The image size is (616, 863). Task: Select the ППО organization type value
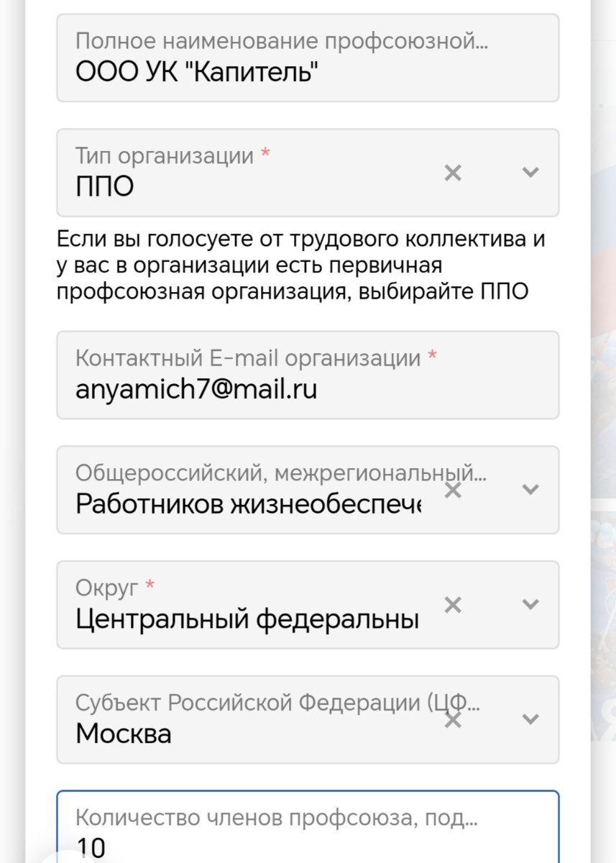(105, 188)
